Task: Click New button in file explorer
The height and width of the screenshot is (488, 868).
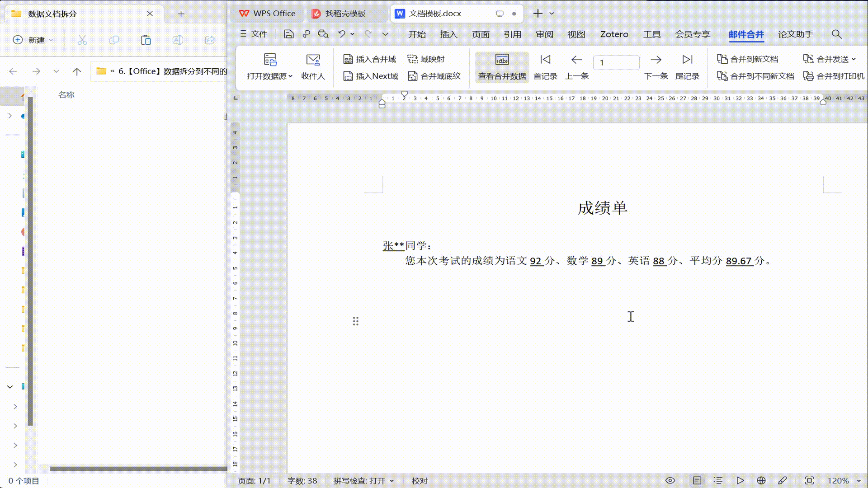Action: (x=32, y=40)
